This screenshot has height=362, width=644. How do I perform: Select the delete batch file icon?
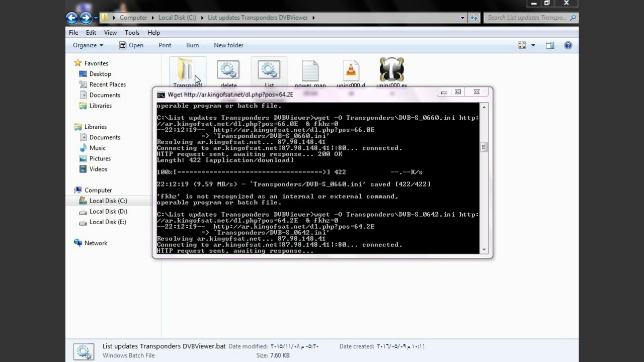point(228,70)
